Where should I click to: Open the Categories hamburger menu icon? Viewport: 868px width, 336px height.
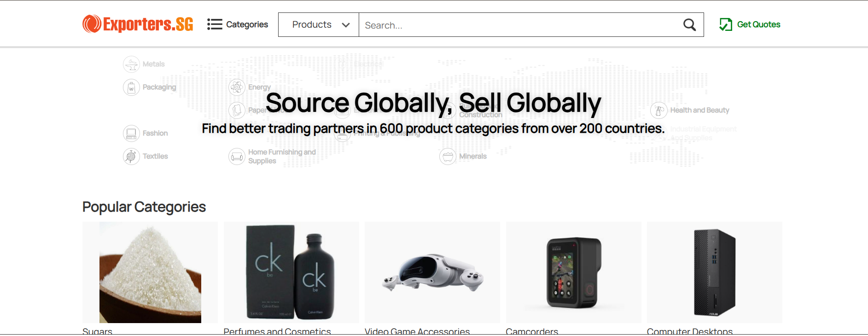(x=215, y=24)
